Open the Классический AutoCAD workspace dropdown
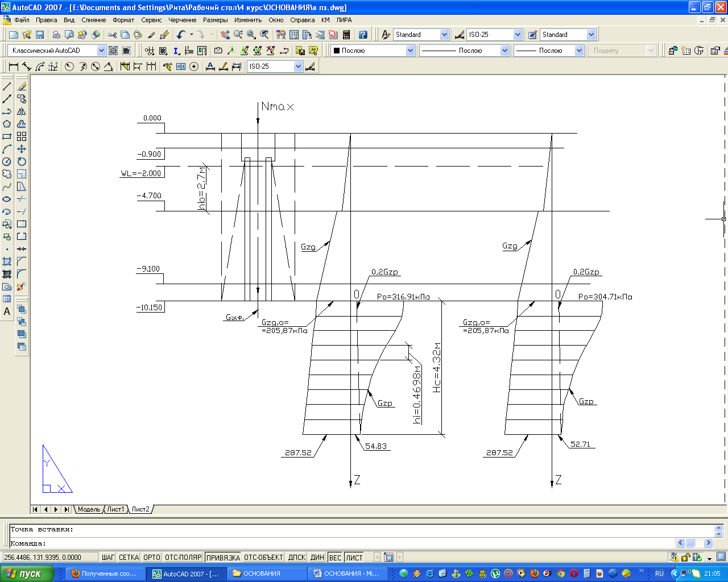 101,51
